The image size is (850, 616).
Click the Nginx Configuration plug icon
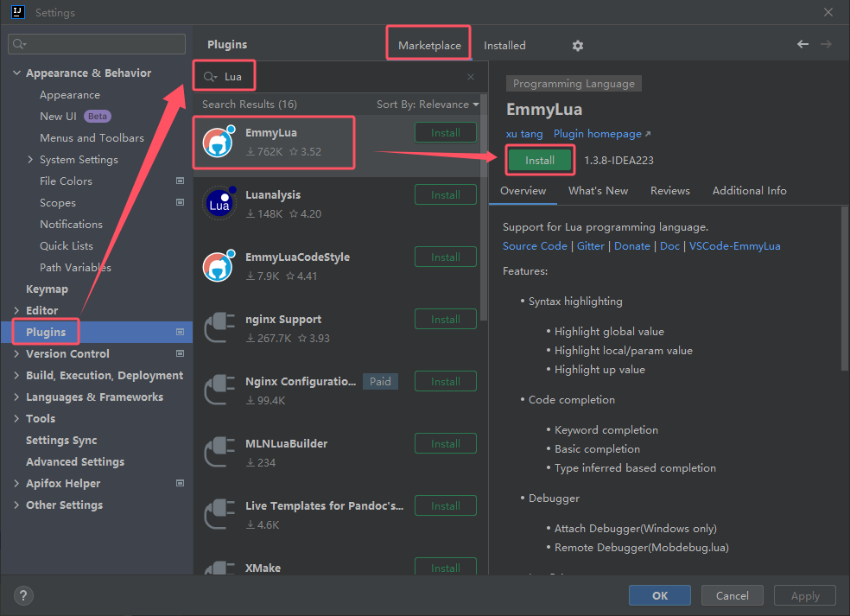pos(219,390)
